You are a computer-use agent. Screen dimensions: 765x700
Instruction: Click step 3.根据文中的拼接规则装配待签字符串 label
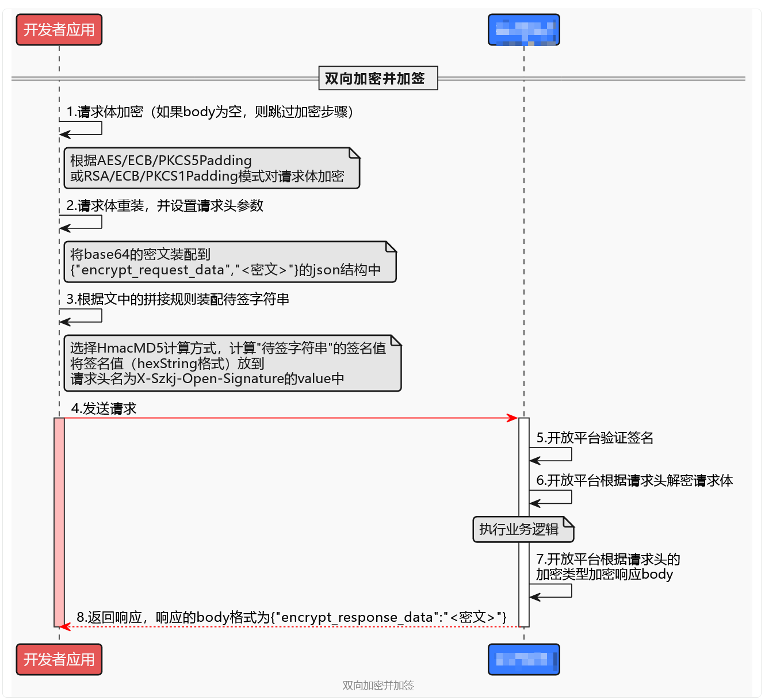[178, 299]
